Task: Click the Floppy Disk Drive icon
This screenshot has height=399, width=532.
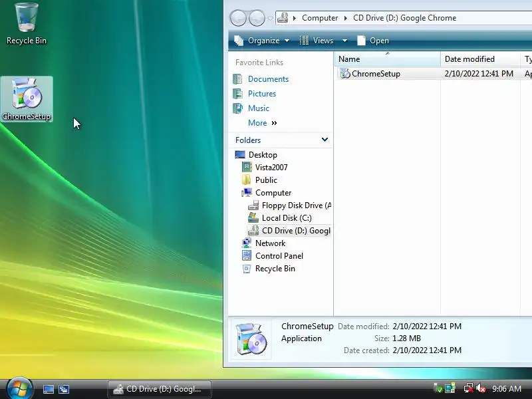Action: 253,205
